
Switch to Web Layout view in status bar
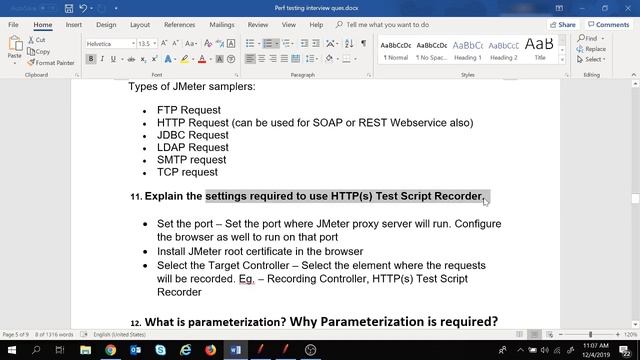tap(550, 335)
